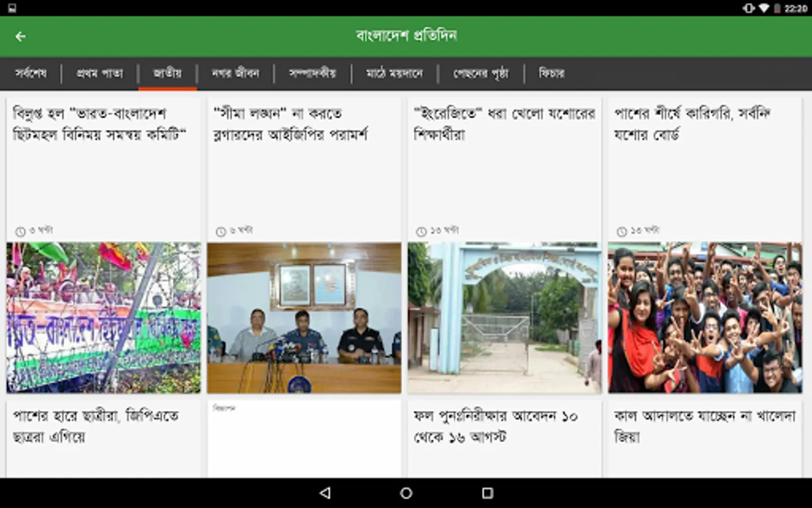Click the বাংলাদেশ প্রতিদিন header title
The height and width of the screenshot is (508, 812).
(406, 36)
